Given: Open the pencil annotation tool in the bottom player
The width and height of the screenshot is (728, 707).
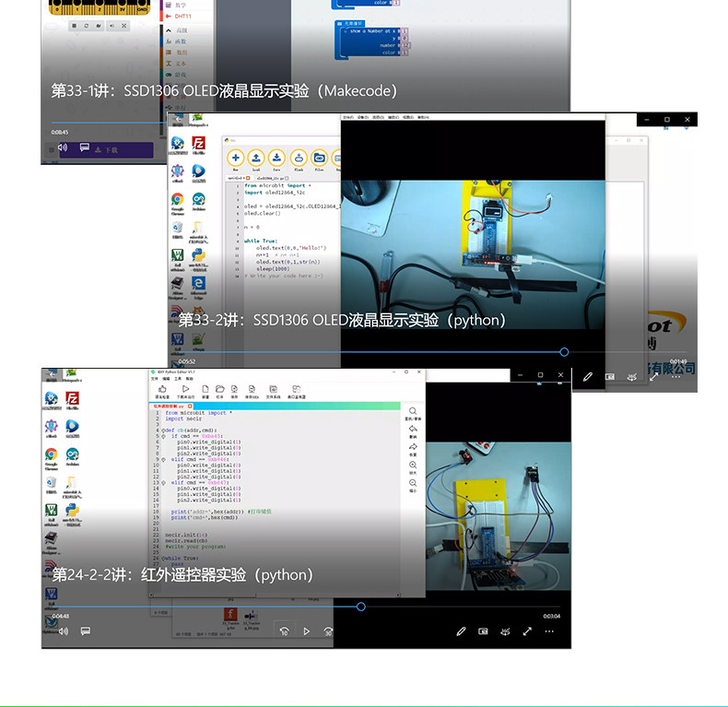Looking at the screenshot, I should click(x=461, y=631).
